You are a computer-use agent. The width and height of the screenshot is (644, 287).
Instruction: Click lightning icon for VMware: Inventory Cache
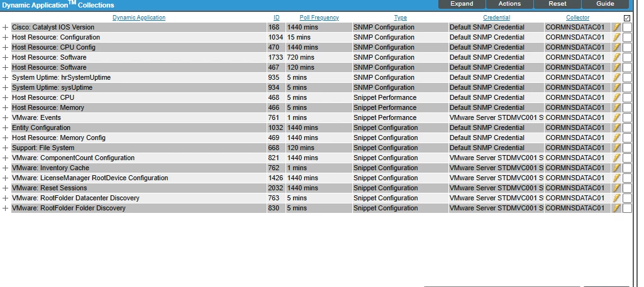point(616,168)
